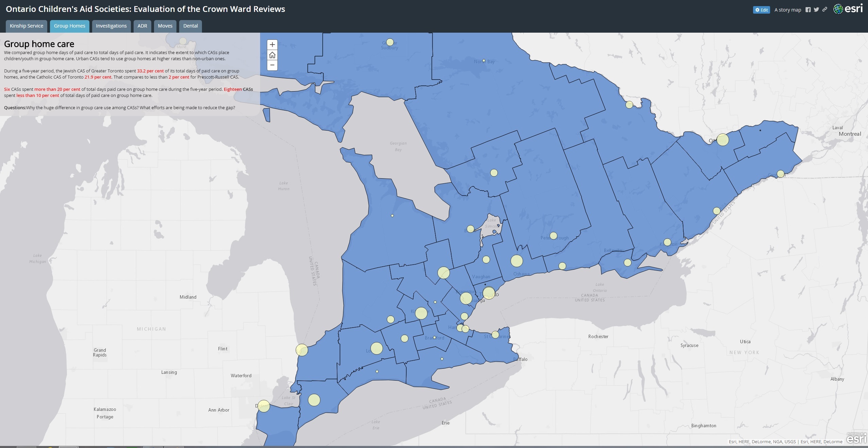Select the Group Homes tab
Viewport: 868px width, 448px height.
tap(70, 26)
